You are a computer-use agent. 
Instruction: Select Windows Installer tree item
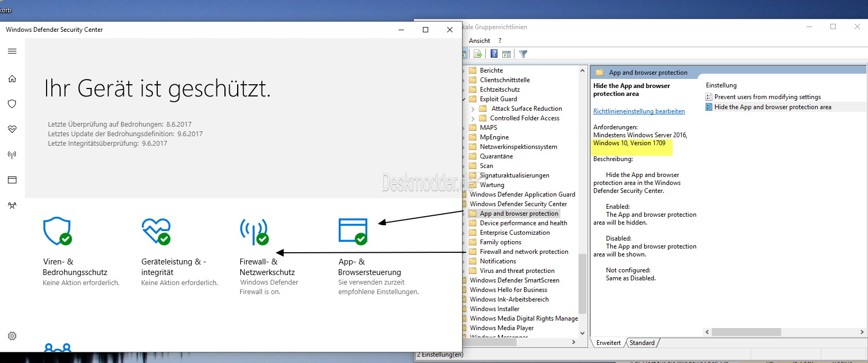494,309
